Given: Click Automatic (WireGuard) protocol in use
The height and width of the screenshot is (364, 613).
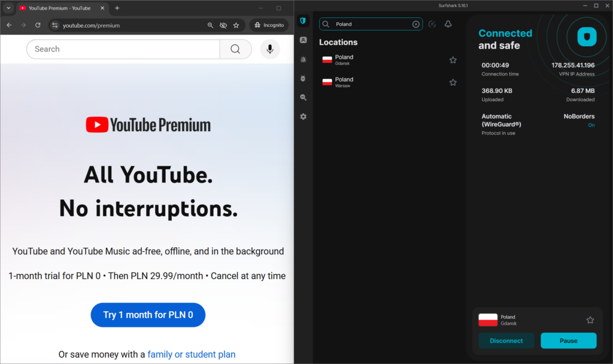Looking at the screenshot, I should point(501,124).
